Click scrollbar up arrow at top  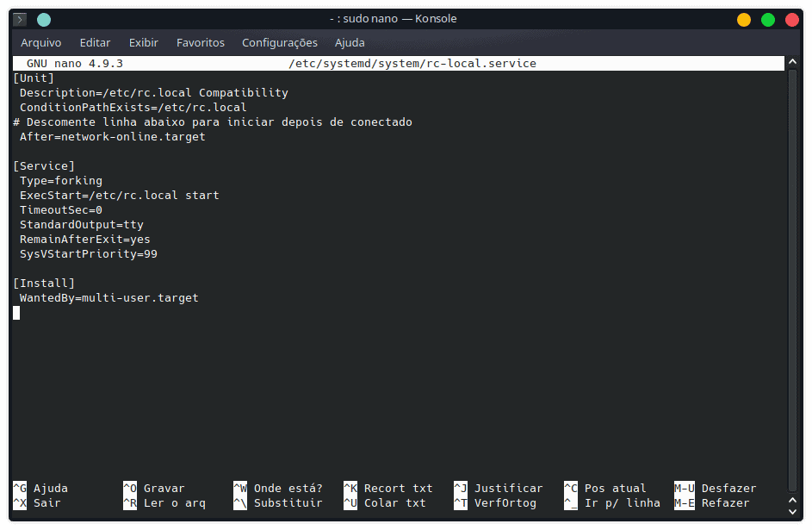tap(792, 62)
